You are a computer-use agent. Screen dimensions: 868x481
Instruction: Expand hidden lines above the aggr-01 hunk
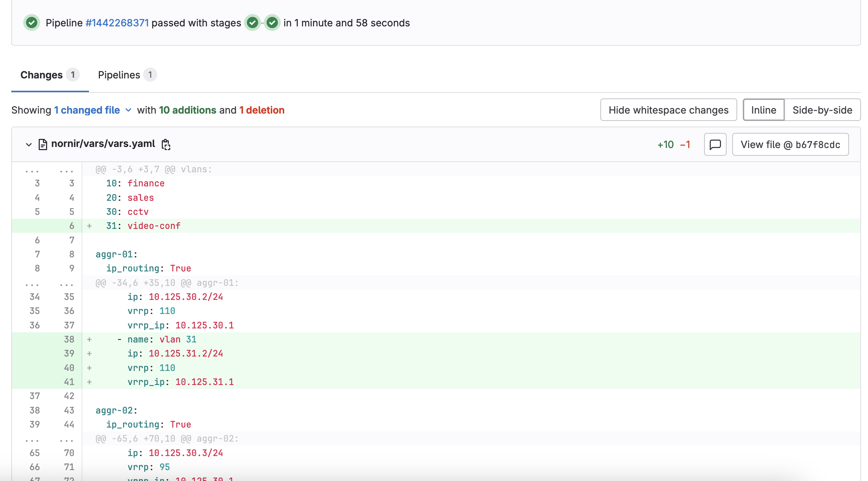click(32, 283)
